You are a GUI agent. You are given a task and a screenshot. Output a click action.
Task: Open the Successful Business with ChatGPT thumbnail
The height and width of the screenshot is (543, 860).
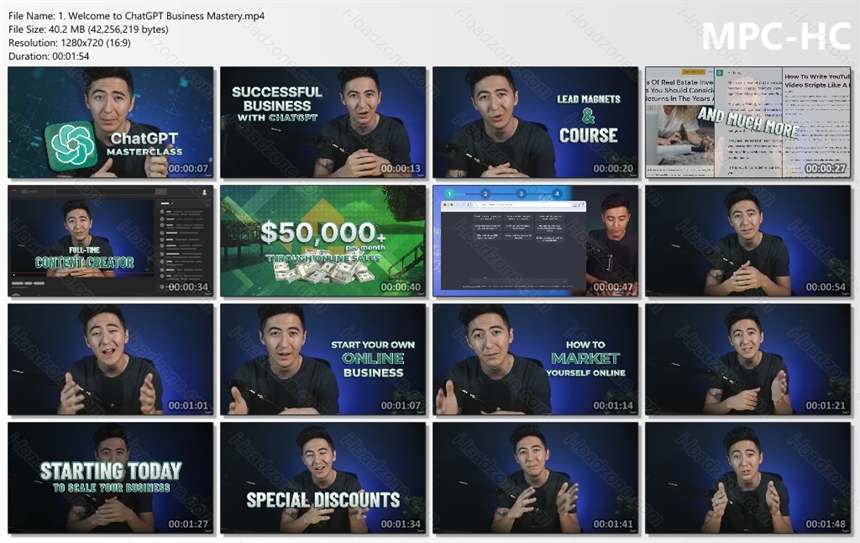[323, 122]
